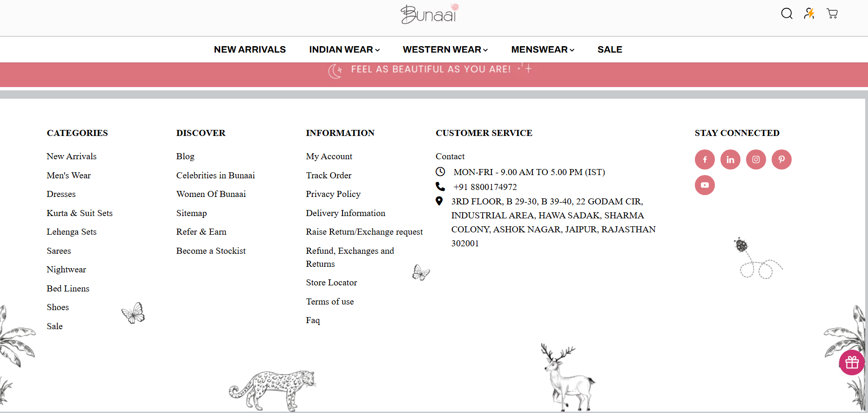Click the MON-FRI business hours text
This screenshot has height=413, width=868.
point(529,172)
